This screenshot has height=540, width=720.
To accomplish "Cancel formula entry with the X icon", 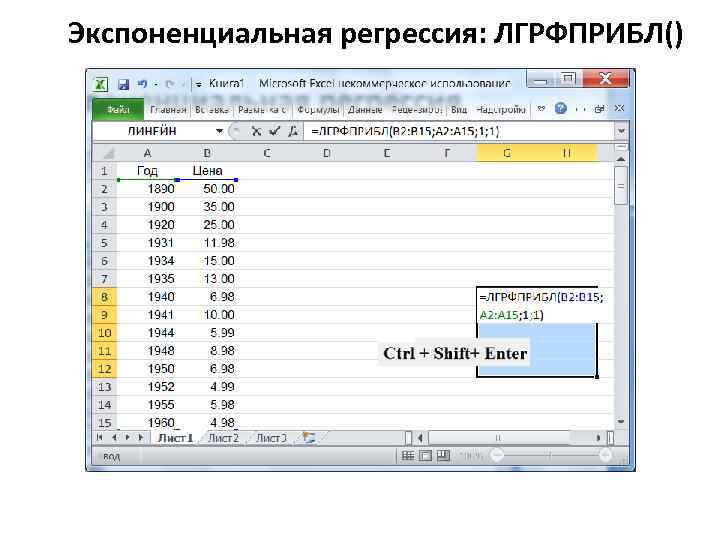I will coord(257,132).
